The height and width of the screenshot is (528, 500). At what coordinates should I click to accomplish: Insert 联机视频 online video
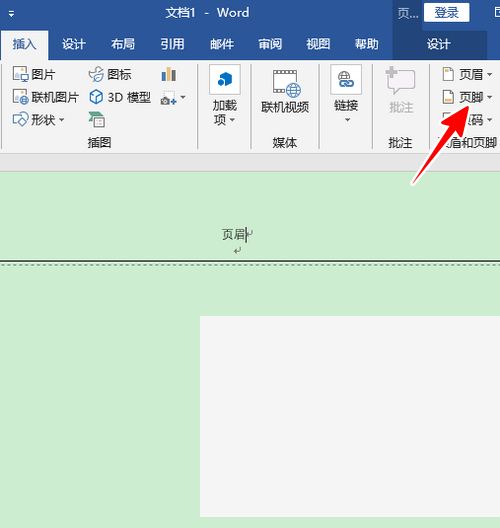tap(285, 91)
